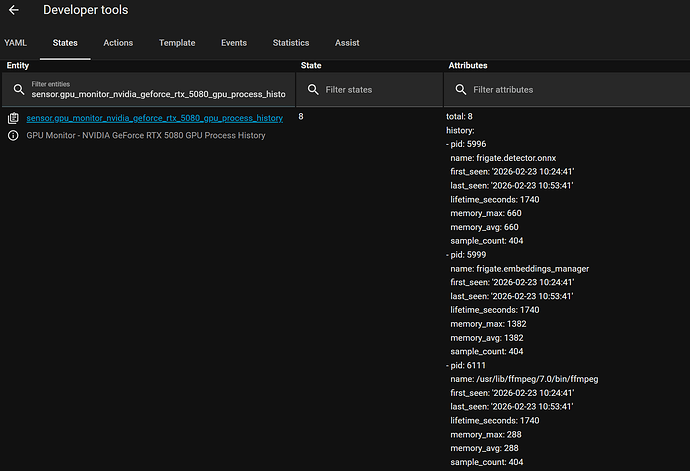Screen dimensions: 690x471
Task: Switch to the Statistics tab
Action: (291, 43)
